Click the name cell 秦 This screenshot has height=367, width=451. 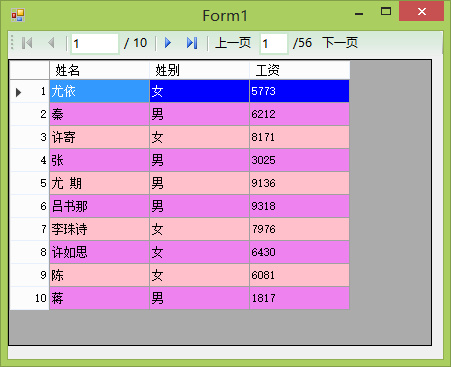click(x=99, y=114)
